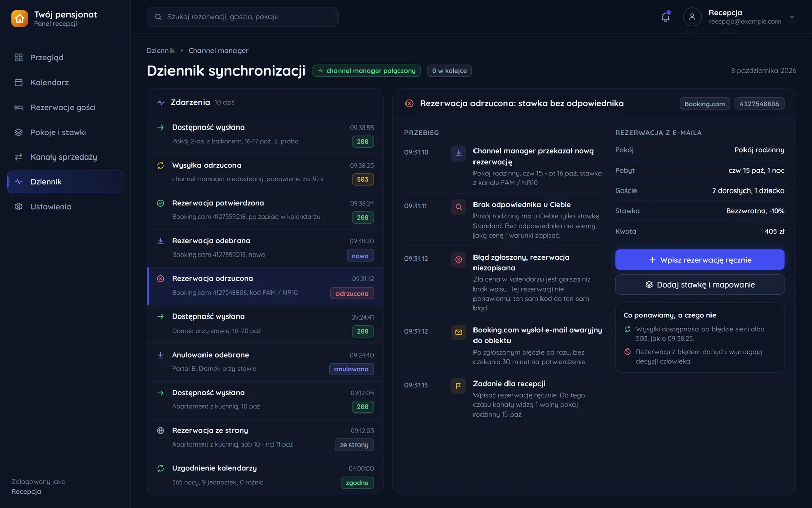Image resolution: width=812 pixels, height=508 pixels.
Task: Click the channel manager połączony badge
Action: (x=367, y=71)
